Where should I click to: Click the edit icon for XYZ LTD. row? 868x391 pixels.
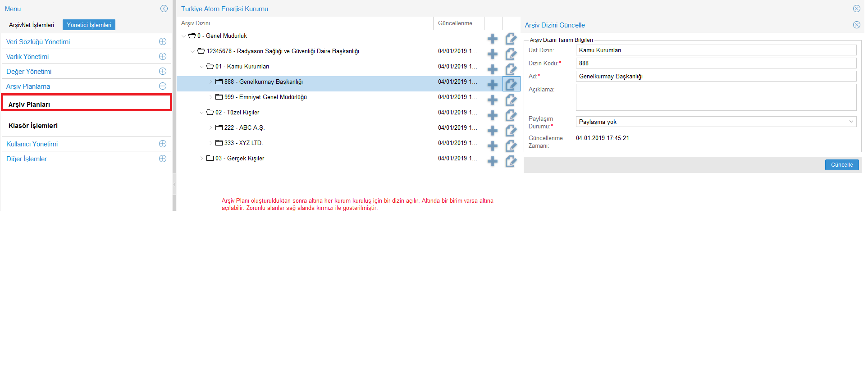point(511,145)
